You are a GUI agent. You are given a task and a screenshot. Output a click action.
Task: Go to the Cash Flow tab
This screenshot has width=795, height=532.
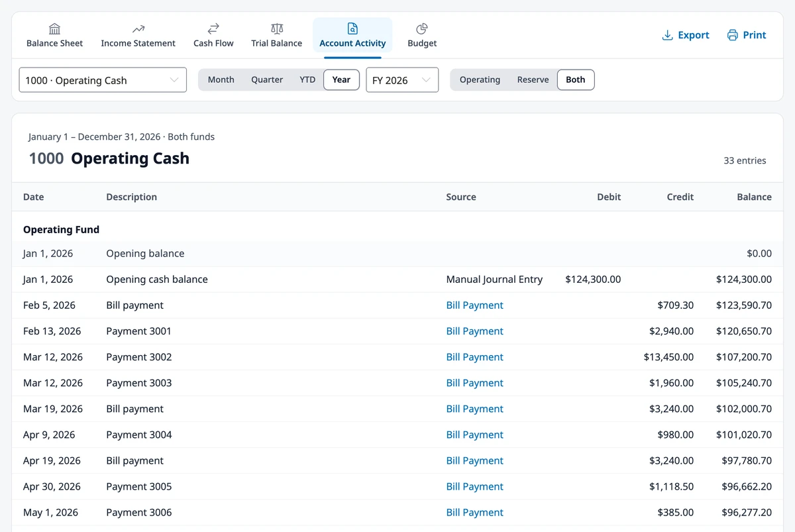[x=213, y=35]
